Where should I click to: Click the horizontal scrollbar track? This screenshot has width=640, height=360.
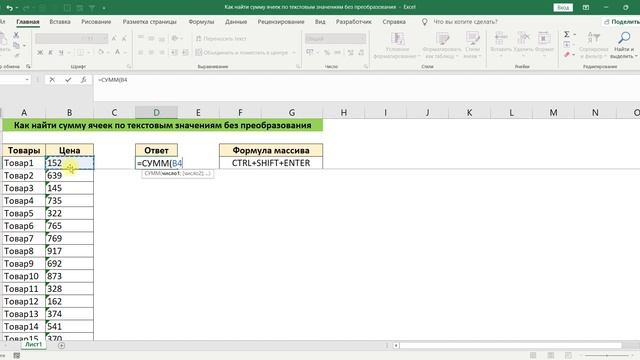pyautogui.click(x=511, y=345)
